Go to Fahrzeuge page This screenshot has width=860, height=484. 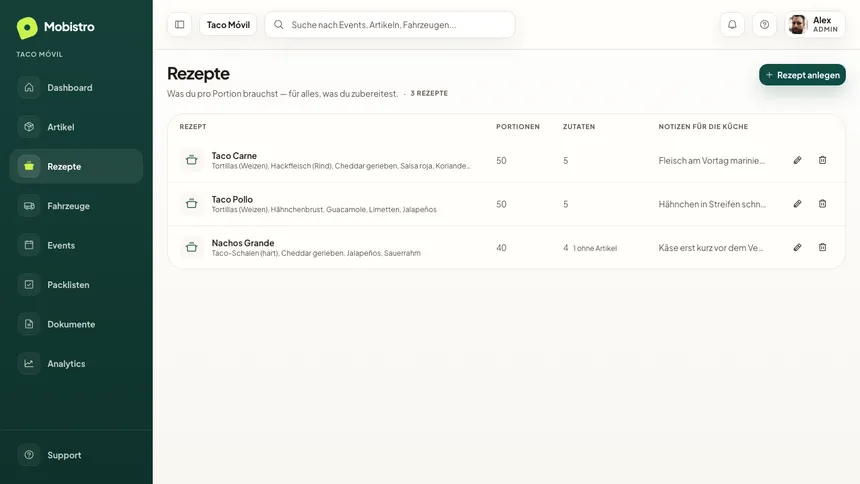click(x=76, y=206)
